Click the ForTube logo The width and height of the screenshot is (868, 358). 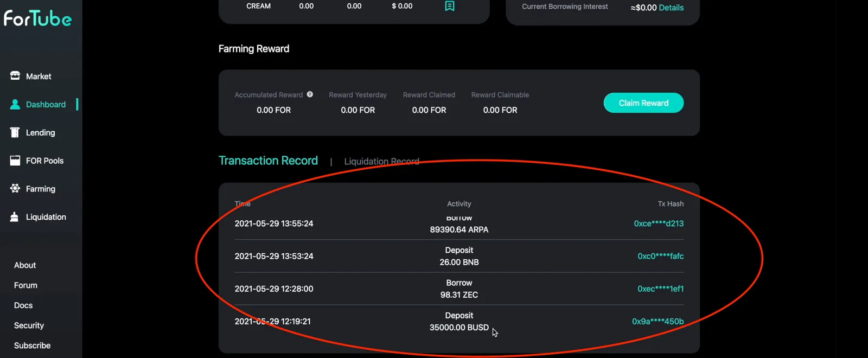[37, 18]
